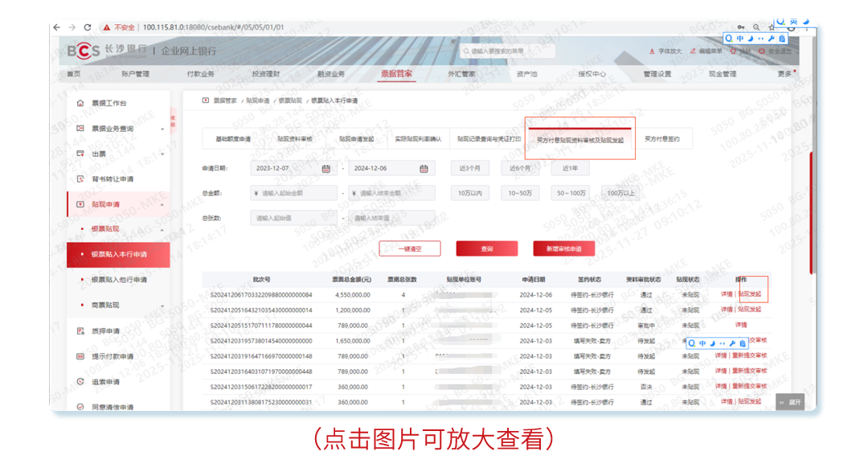
Task: Click the browser zoom magnifier icon
Action: [756, 27]
